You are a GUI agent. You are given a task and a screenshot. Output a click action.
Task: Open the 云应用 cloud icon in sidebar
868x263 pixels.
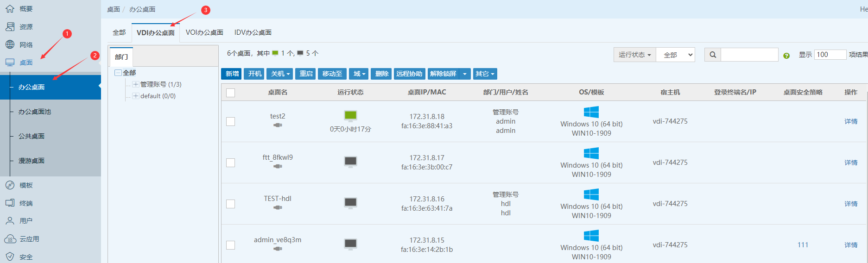coord(10,239)
